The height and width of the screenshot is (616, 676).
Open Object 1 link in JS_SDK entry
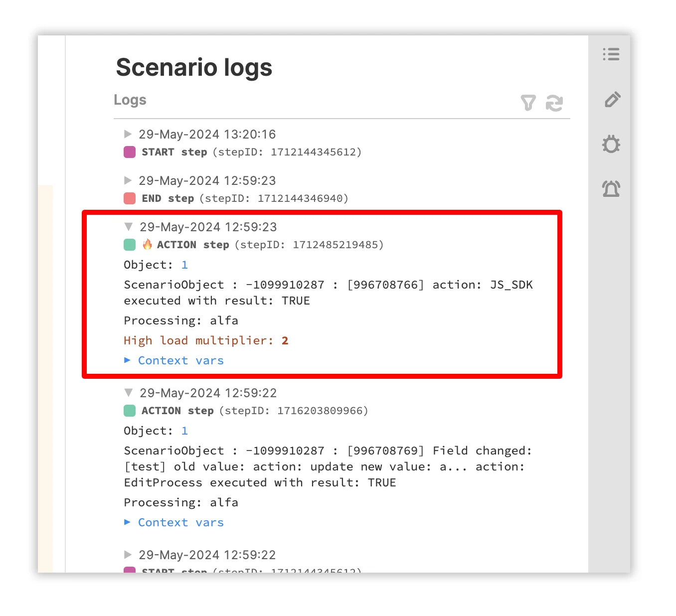point(184,265)
